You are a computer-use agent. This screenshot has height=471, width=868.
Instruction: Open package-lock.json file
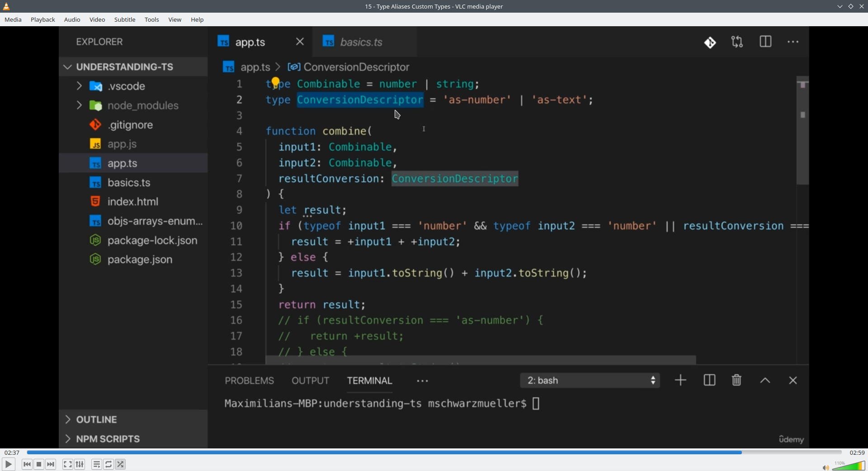[133, 240]
